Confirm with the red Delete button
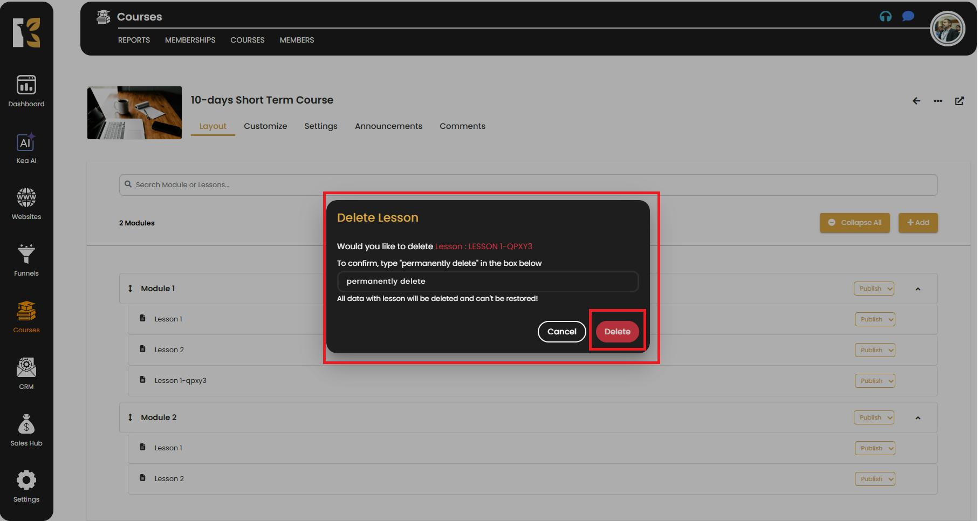The width and height of the screenshot is (980, 521). click(616, 332)
